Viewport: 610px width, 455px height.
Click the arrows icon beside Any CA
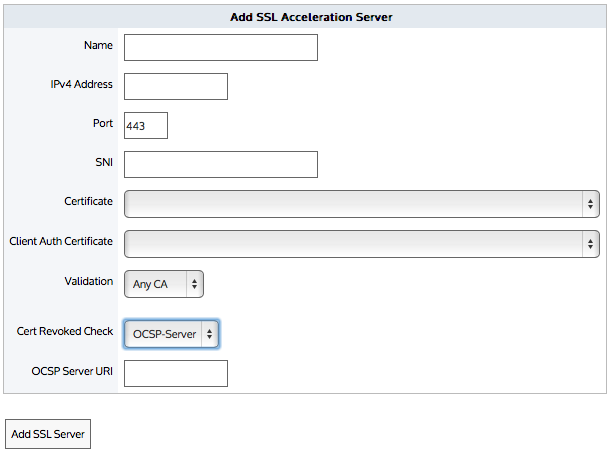(195, 284)
